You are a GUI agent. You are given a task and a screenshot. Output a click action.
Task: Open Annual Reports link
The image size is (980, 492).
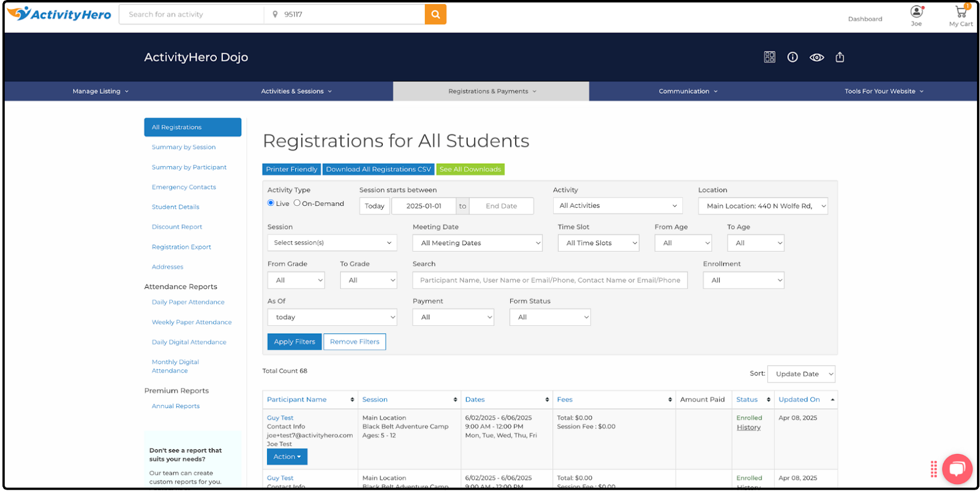click(176, 406)
